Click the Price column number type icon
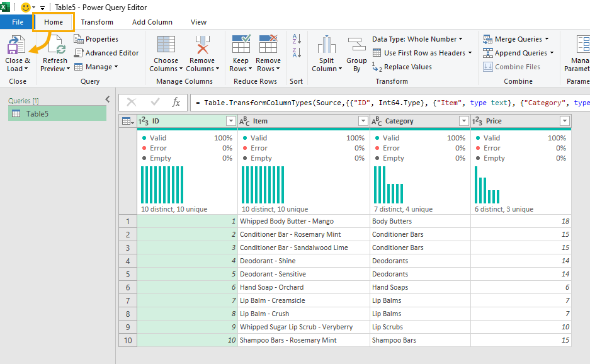Image resolution: width=590 pixels, height=364 pixels. point(477,121)
